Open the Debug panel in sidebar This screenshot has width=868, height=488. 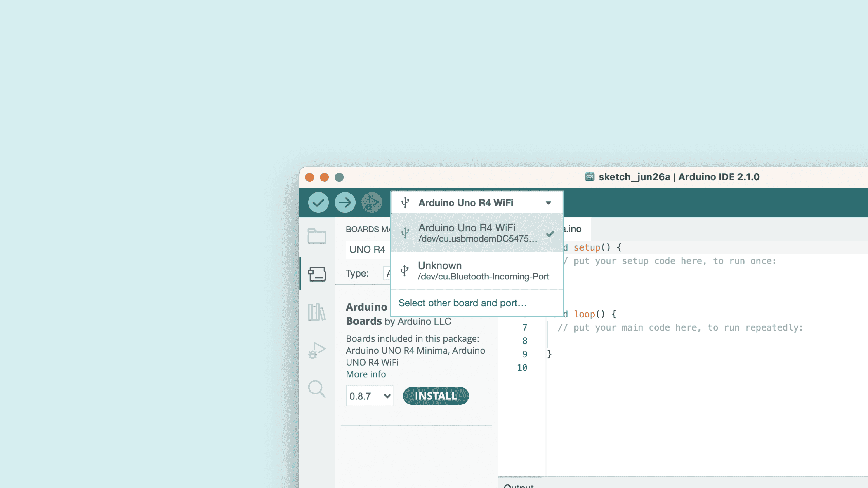click(317, 350)
